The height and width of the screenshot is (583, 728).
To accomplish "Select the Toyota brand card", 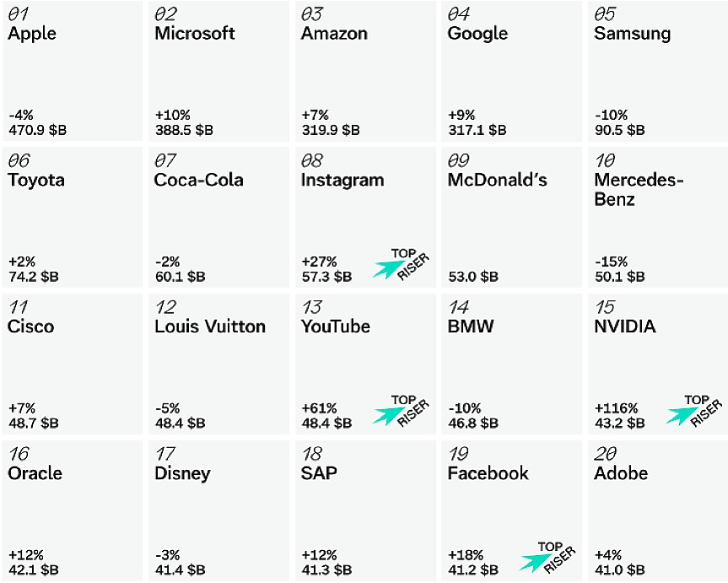I will (x=73, y=218).
